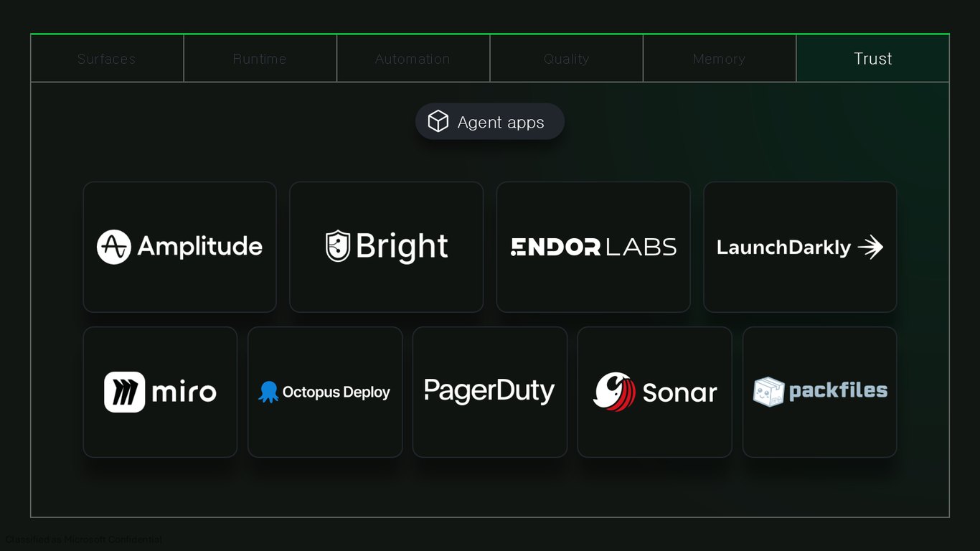
Task: Switch to the Memory tab
Action: (x=720, y=59)
